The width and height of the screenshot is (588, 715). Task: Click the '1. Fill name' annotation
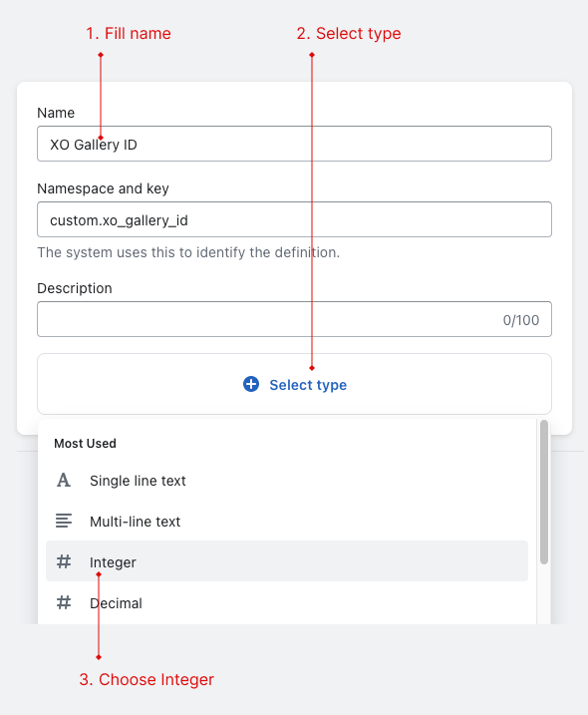[129, 33]
